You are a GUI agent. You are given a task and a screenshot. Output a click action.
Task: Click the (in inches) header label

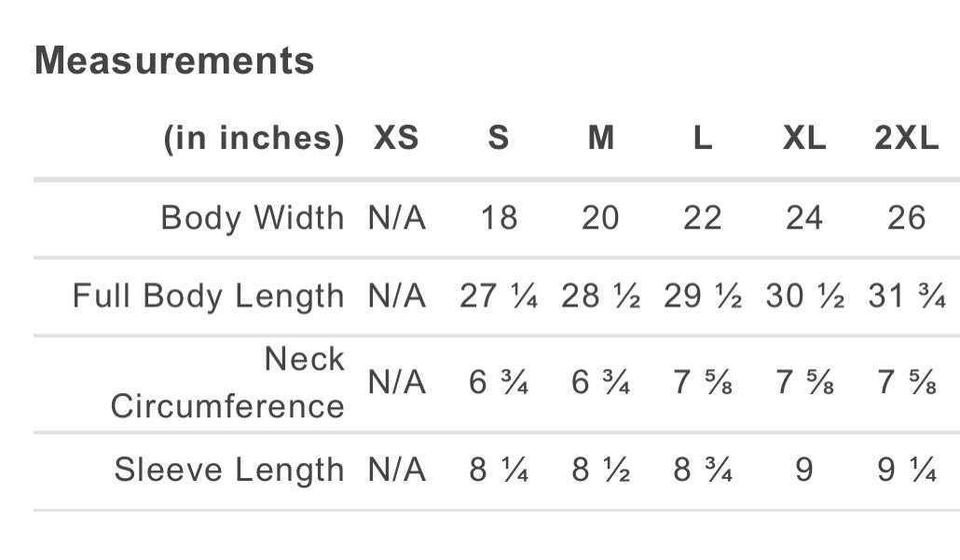(x=254, y=139)
